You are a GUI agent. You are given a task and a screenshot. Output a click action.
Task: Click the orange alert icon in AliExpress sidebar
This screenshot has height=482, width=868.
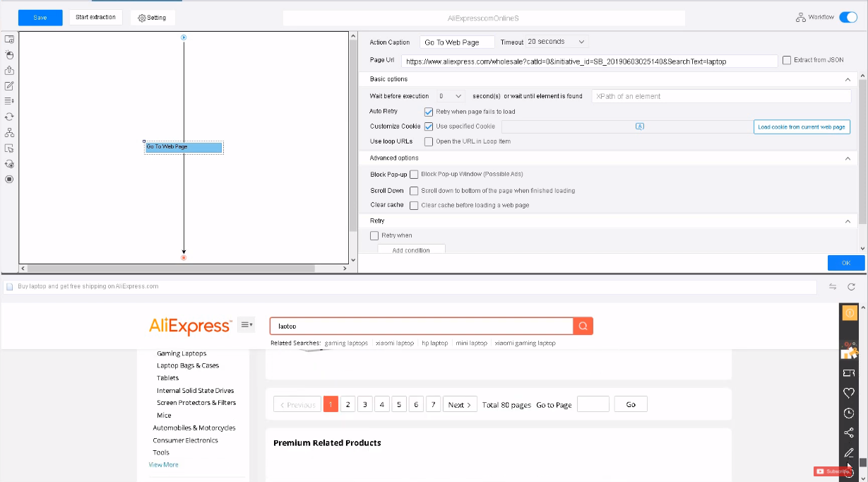click(x=849, y=312)
